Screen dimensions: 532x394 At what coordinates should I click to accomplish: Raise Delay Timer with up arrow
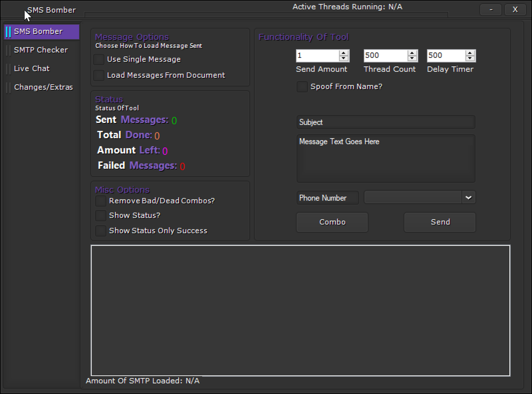coord(470,53)
